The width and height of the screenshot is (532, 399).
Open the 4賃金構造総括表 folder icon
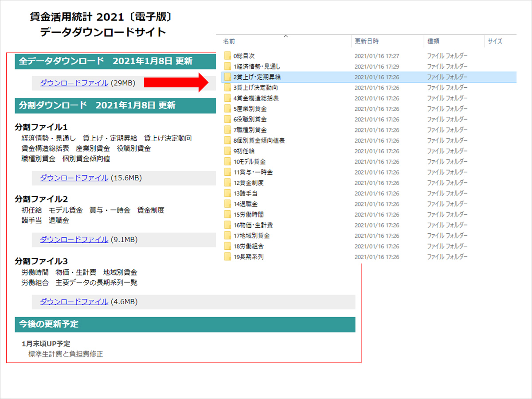pos(228,98)
